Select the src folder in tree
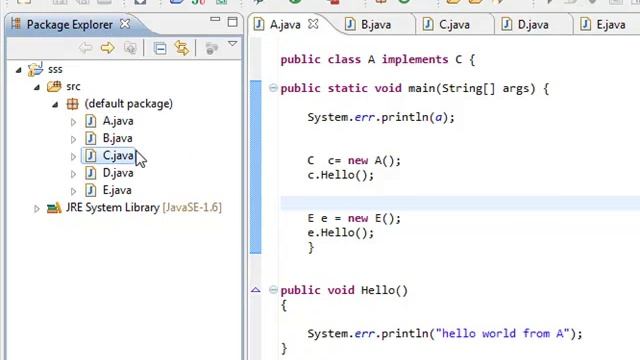 (73, 87)
